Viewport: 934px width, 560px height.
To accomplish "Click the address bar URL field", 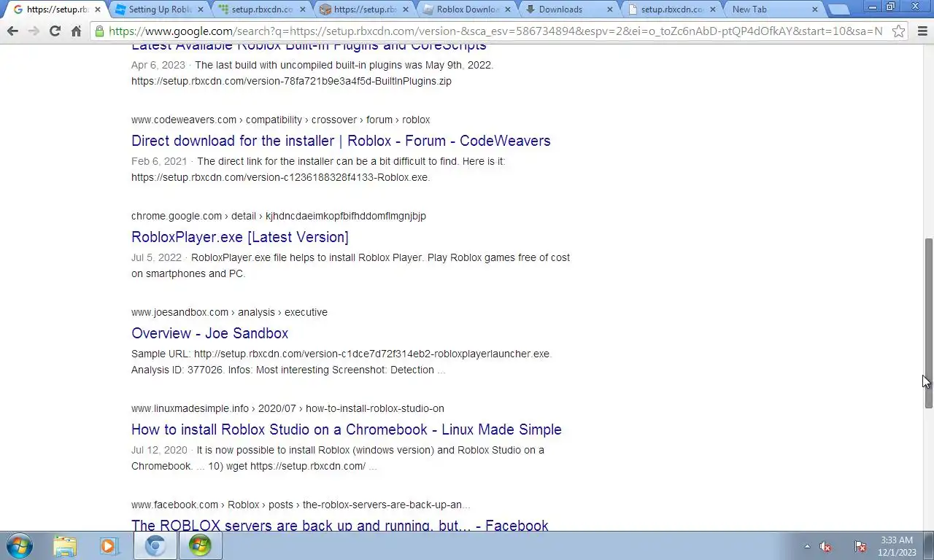I will coord(495,31).
